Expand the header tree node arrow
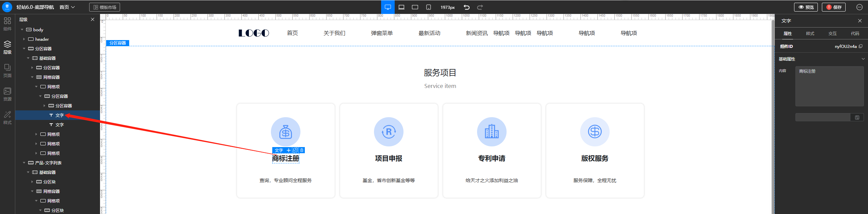868x214 pixels. [x=24, y=39]
